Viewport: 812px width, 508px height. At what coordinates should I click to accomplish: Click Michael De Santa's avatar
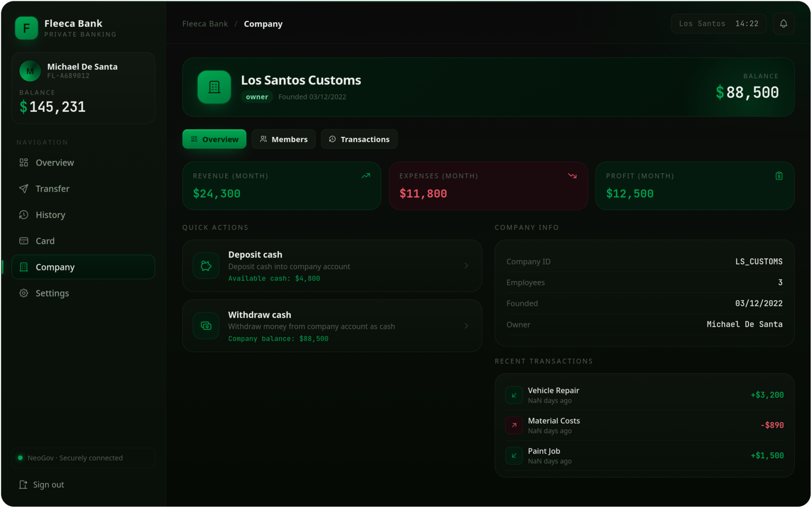click(30, 71)
